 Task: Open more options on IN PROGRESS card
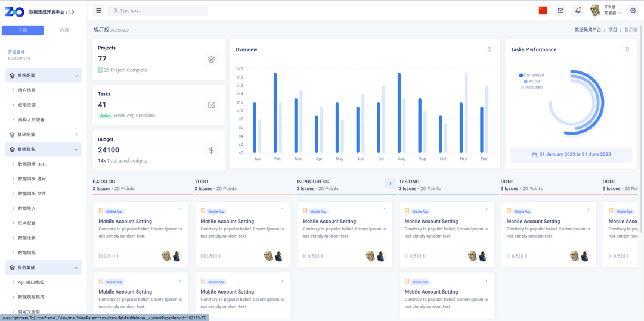click(384, 210)
